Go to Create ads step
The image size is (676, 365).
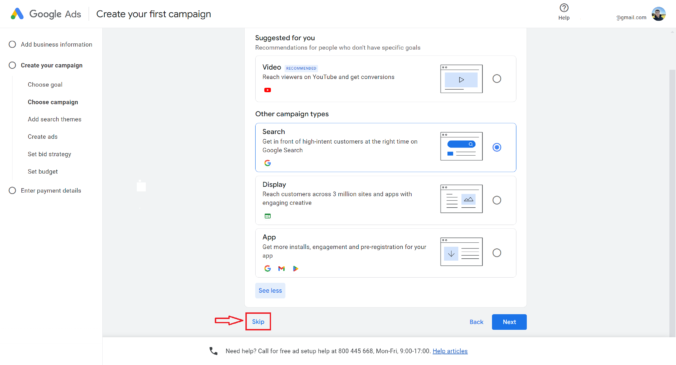click(43, 137)
